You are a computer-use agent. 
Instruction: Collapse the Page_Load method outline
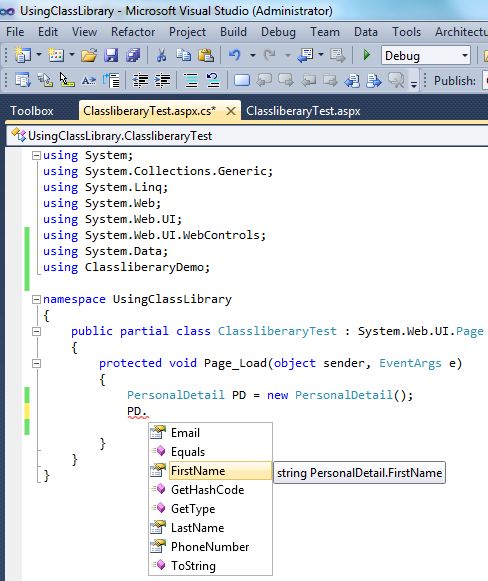pyautogui.click(x=36, y=363)
